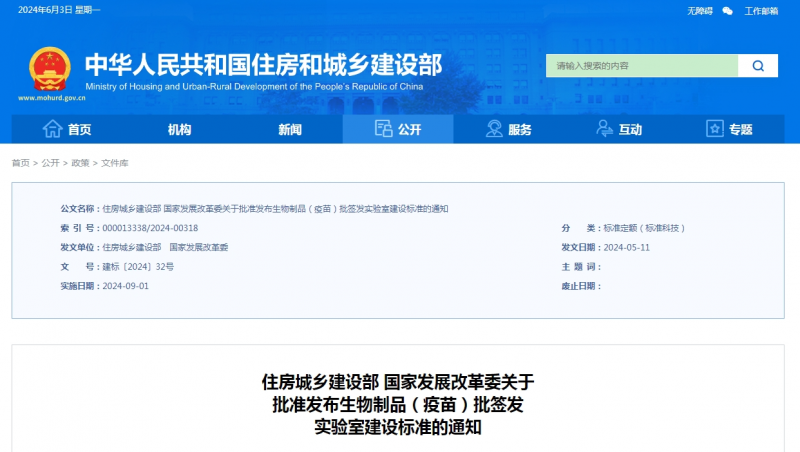Open the 新闻 navigation menu
This screenshot has height=452, width=800.
(x=290, y=129)
